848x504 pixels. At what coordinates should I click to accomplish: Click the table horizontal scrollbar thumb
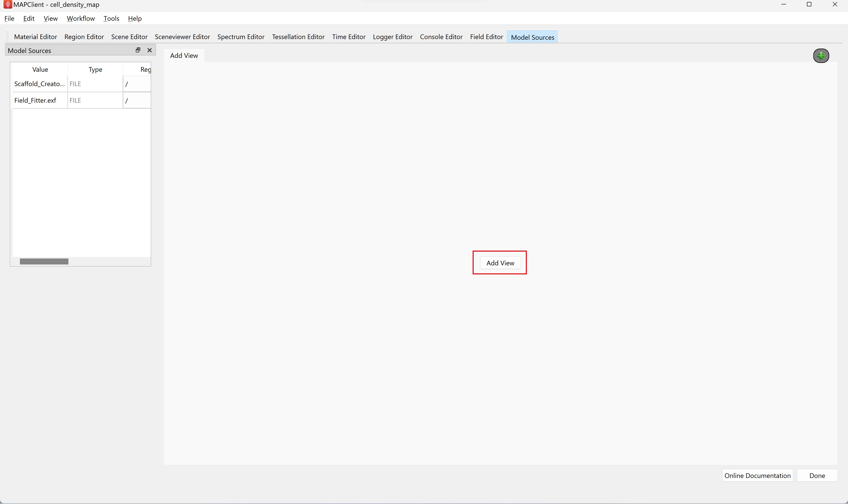click(44, 262)
